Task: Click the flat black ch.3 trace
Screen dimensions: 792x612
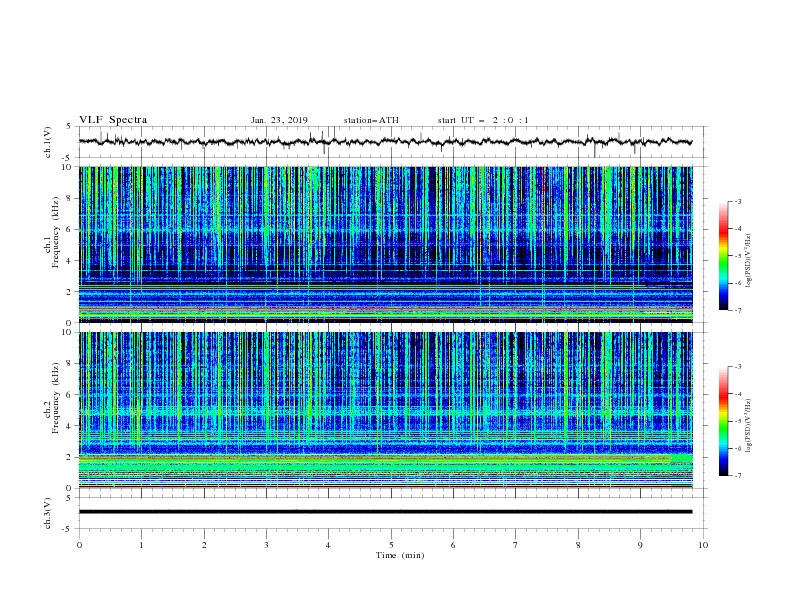Action: 385,512
